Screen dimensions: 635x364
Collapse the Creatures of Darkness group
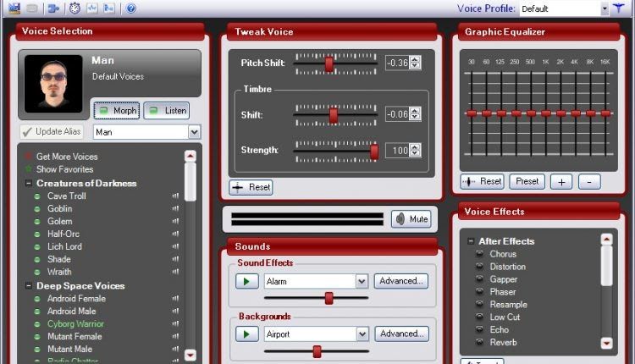point(28,183)
